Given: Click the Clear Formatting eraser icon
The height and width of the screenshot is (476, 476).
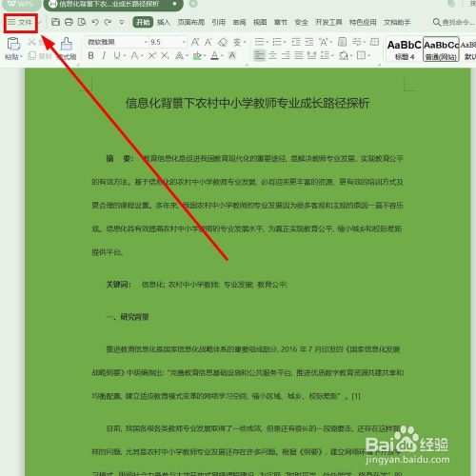Looking at the screenshot, I should tap(223, 42).
